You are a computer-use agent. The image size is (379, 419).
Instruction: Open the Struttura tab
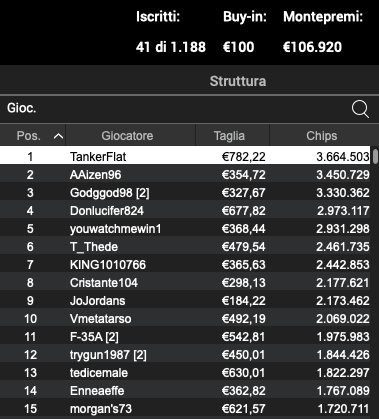click(x=238, y=81)
